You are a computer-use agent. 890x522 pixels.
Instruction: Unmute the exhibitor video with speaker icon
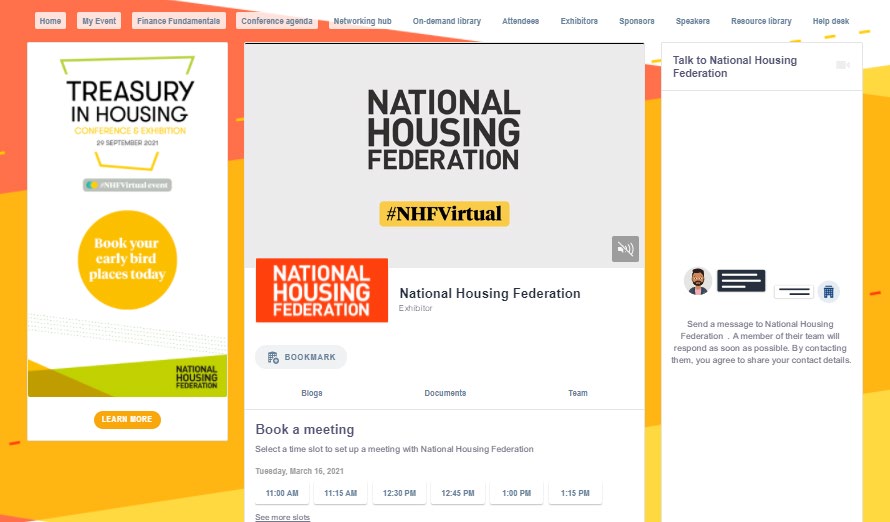coord(625,249)
